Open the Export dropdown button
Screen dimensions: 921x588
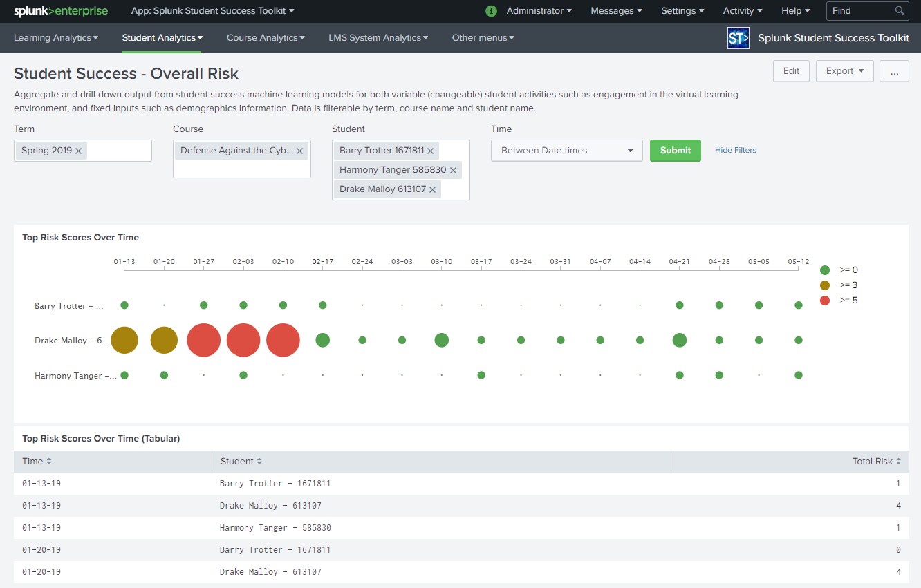(845, 71)
